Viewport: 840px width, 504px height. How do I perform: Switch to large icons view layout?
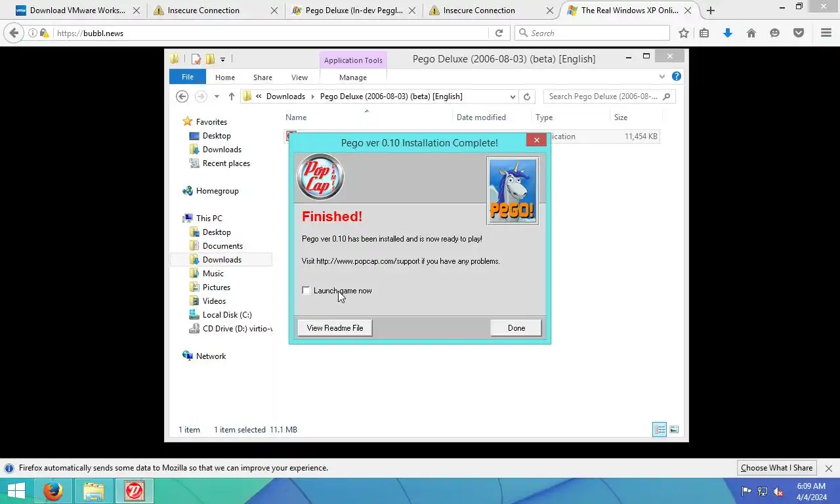674,430
